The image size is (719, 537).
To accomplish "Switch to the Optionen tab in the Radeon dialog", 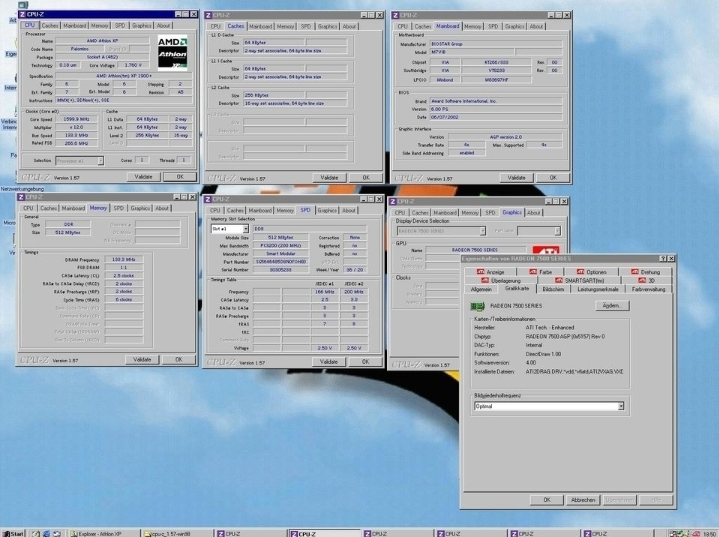I will (x=592, y=272).
